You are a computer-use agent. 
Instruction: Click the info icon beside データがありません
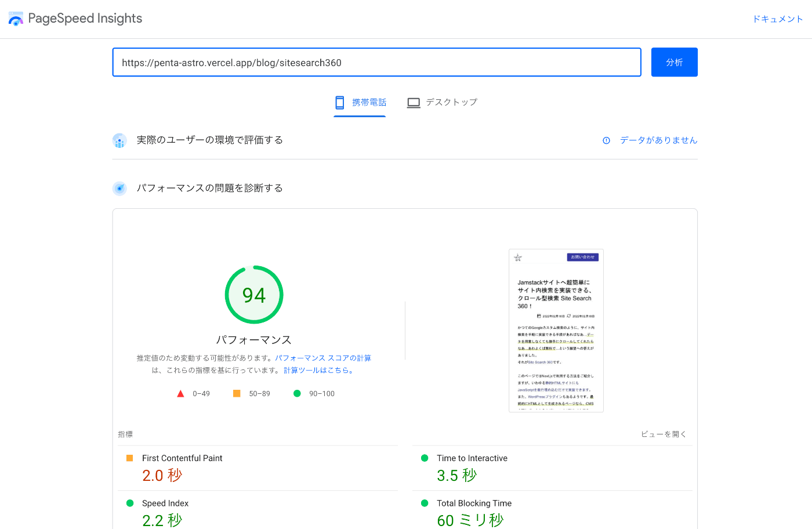(606, 140)
